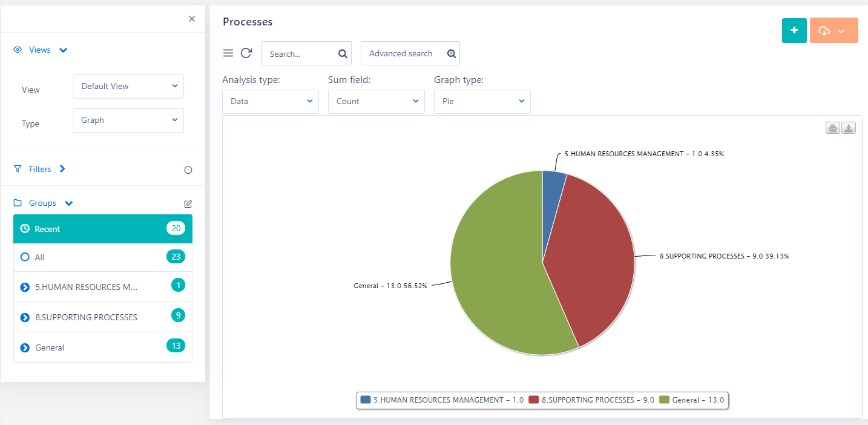Click the Recent clock icon

coord(25,229)
